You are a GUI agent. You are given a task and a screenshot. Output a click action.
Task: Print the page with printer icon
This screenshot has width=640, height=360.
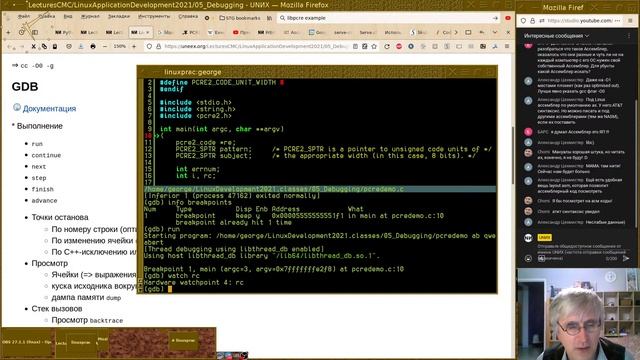(x=93, y=47)
